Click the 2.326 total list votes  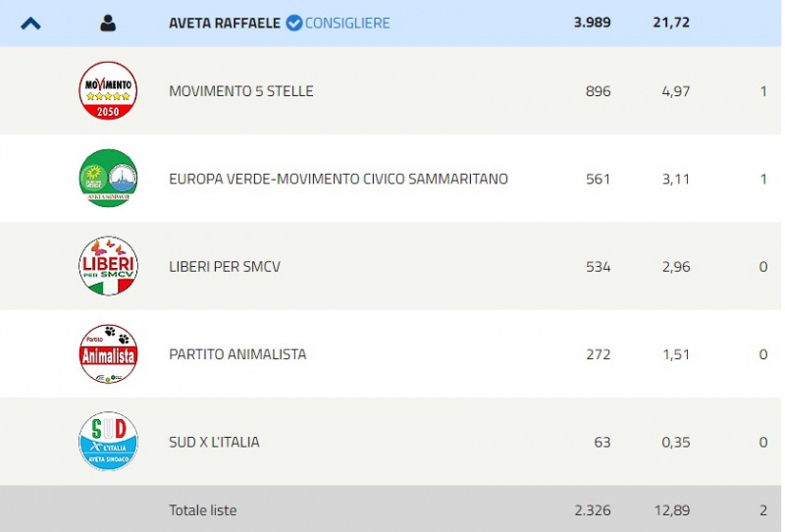[x=592, y=510]
